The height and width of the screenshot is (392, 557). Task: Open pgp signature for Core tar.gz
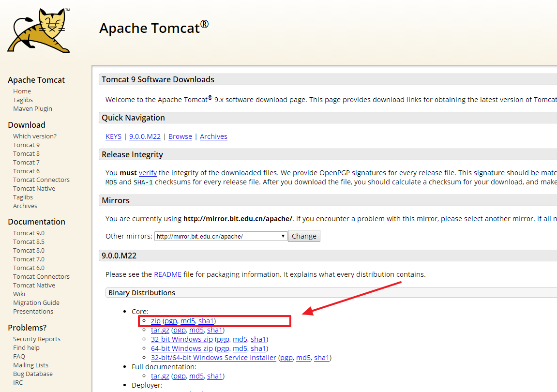tap(180, 330)
